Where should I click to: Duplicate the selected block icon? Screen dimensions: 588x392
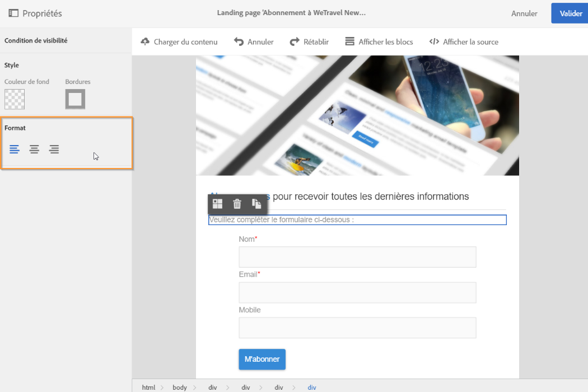click(x=256, y=204)
